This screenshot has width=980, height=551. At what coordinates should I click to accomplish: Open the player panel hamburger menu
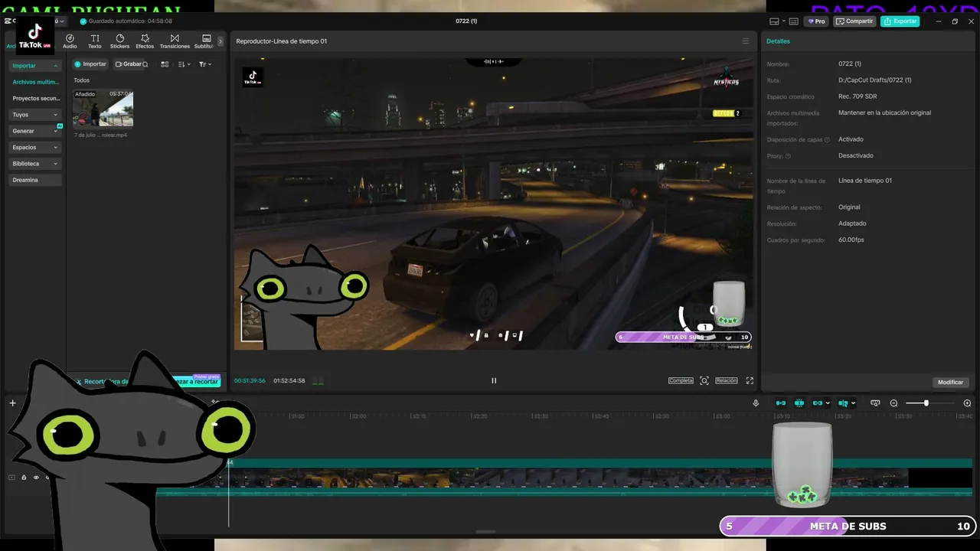click(746, 41)
